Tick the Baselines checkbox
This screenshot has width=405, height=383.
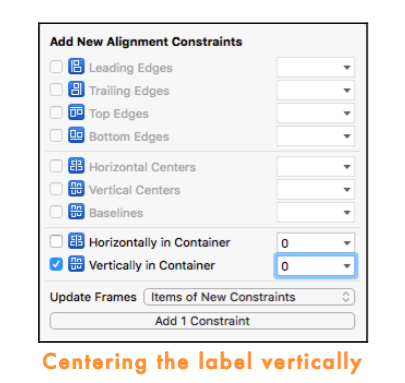tap(56, 212)
